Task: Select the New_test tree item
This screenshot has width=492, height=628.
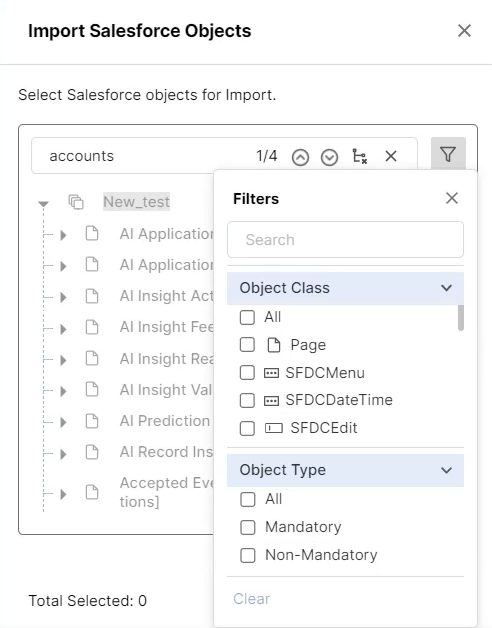Action: [137, 202]
